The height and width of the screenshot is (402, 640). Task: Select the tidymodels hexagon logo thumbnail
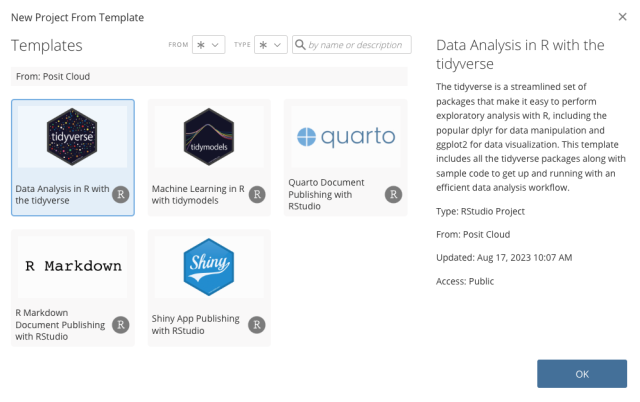209,136
